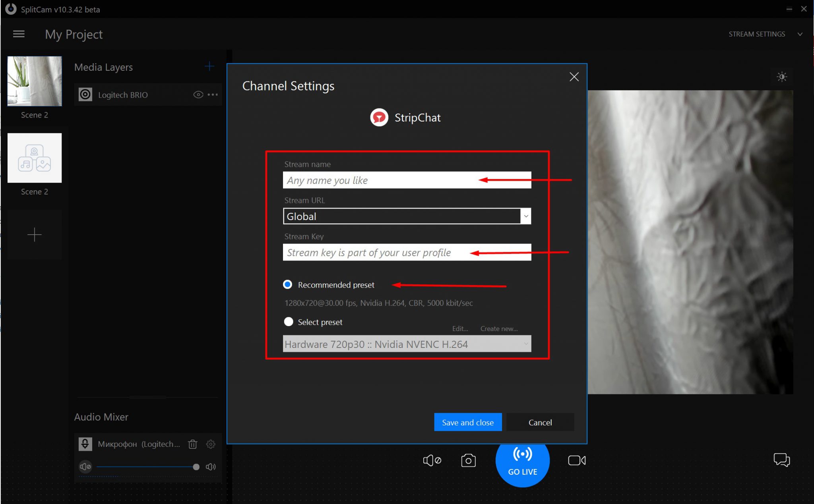
Task: Expand the Hardware 720p30 preset dropdown
Action: 525,344
